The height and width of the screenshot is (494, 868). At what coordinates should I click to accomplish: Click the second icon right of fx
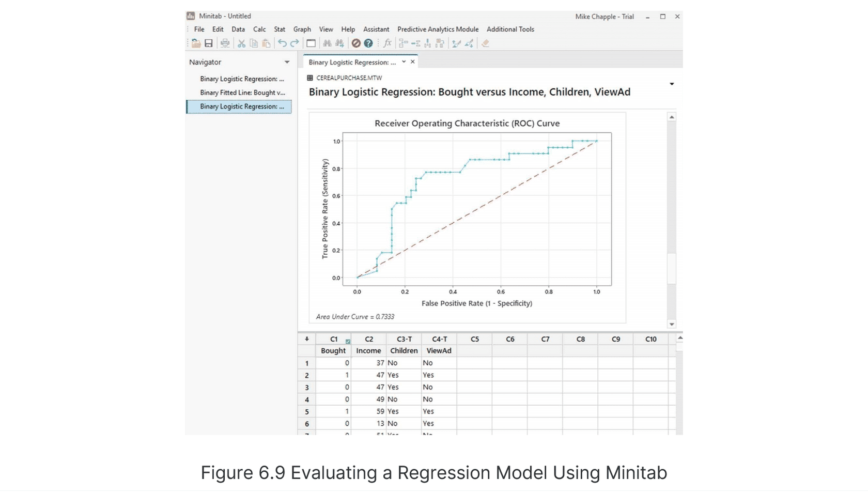click(416, 43)
